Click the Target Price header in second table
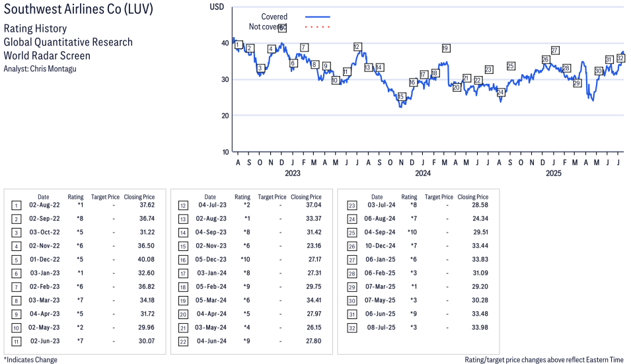This screenshot has height=364, width=631. point(272,197)
